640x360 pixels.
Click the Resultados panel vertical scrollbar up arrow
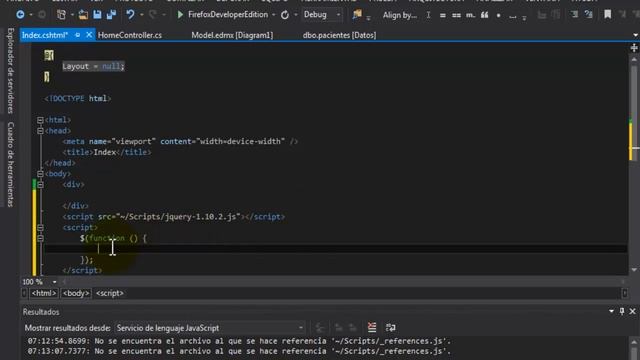634,342
